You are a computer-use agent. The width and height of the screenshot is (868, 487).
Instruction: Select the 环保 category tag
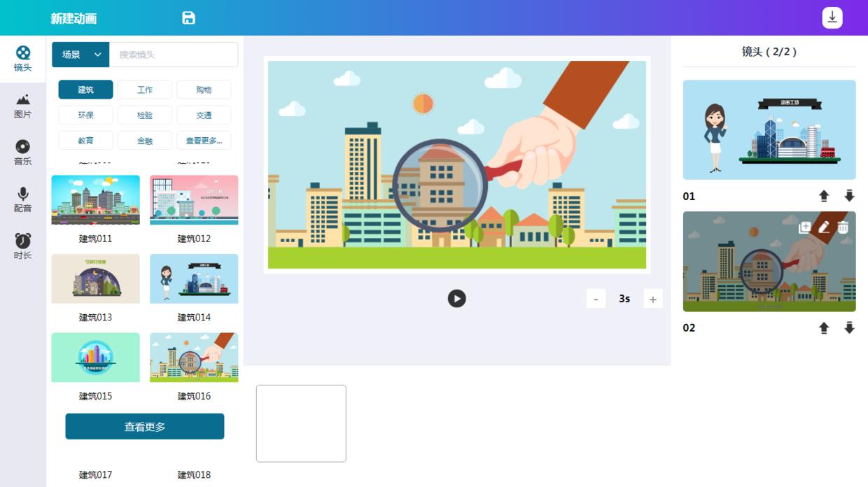click(85, 115)
